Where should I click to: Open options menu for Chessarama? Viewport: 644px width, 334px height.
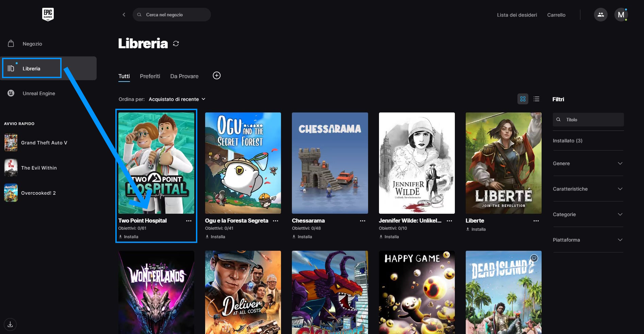(x=363, y=221)
